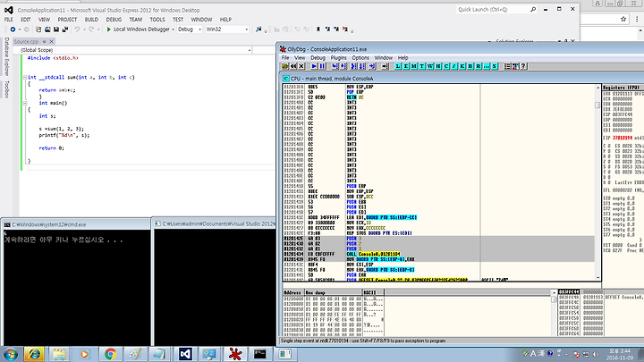Open OllyDbg Breakpoints window (B)
644x362 pixels.
click(x=470, y=66)
